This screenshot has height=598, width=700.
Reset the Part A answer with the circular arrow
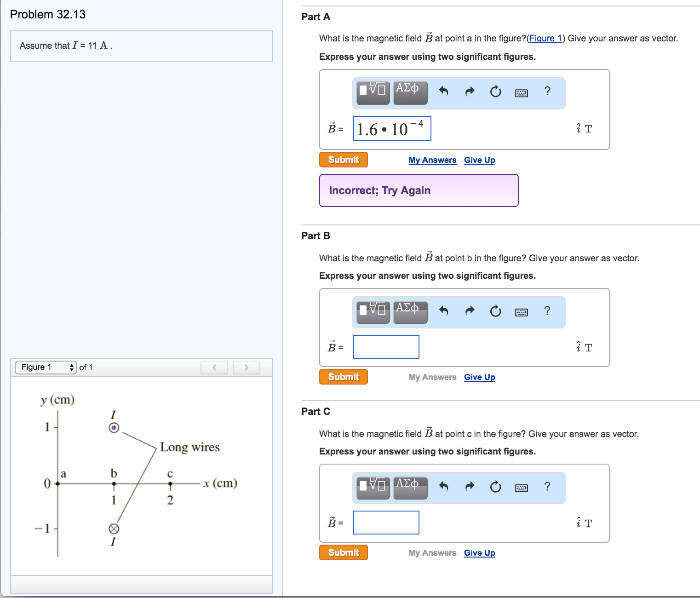pos(495,92)
